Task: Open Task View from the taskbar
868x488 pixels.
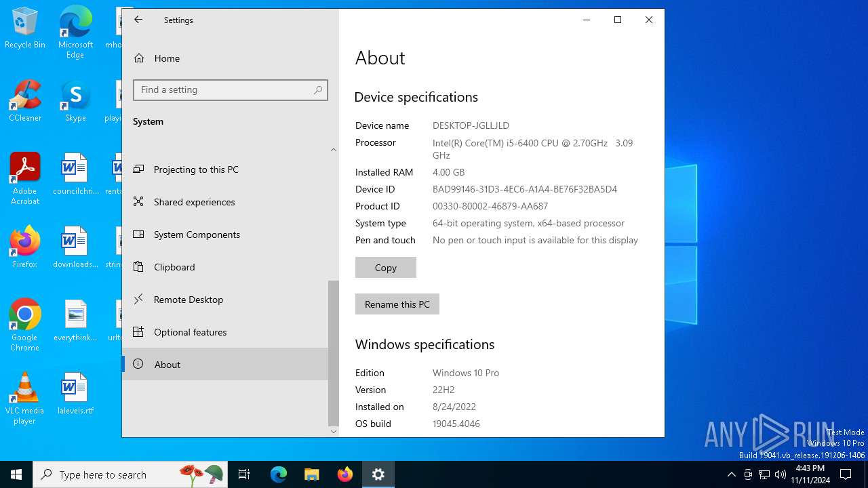Action: pos(244,474)
